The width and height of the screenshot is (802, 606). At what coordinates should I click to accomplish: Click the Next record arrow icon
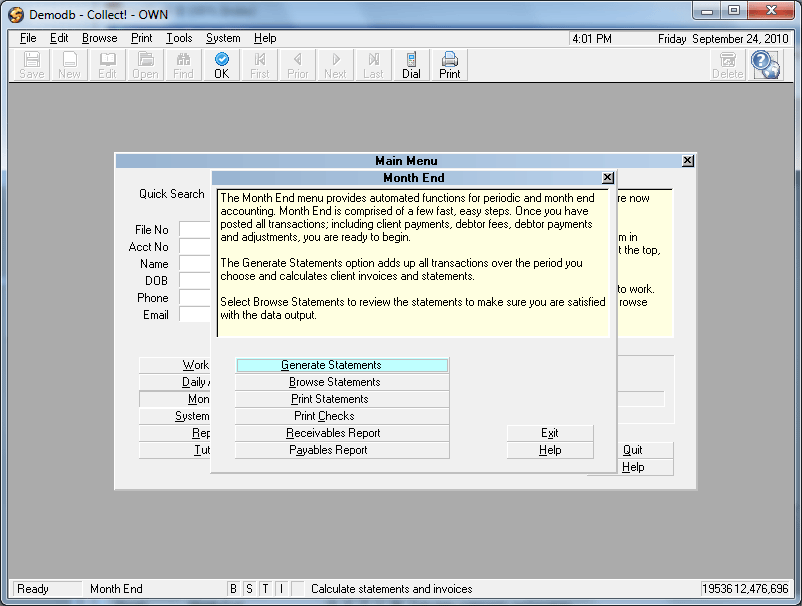tap(335, 65)
